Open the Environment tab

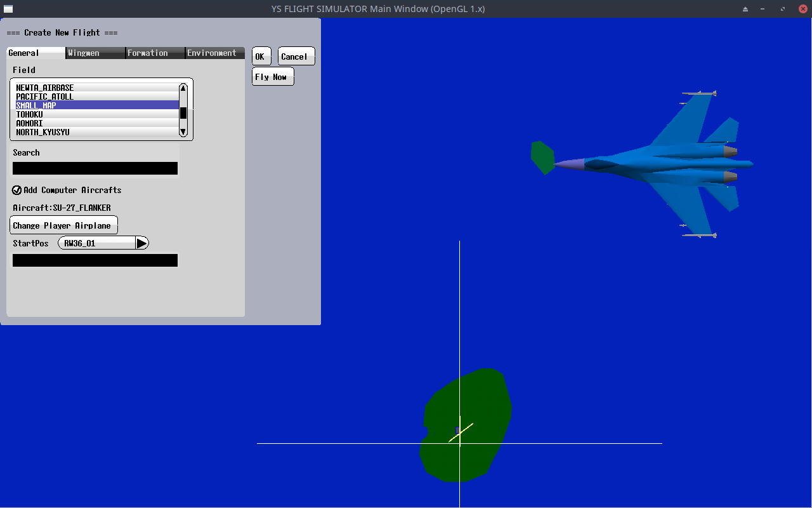coord(215,53)
